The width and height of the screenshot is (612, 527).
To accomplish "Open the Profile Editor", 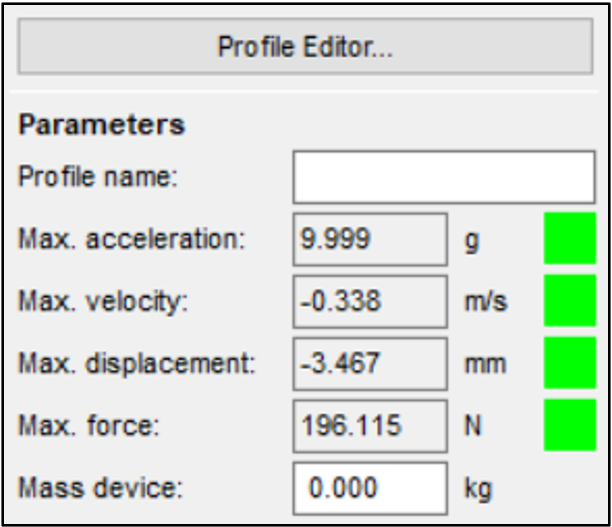I will click(305, 47).
